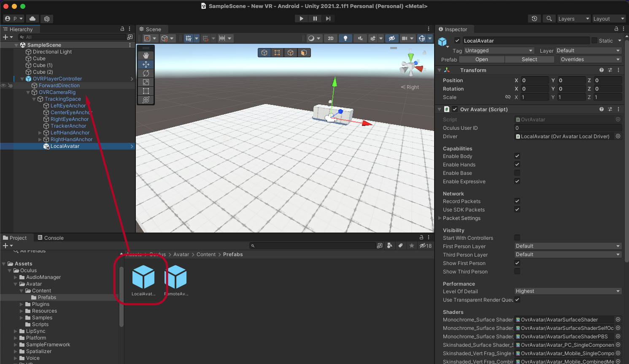Check Show Third Person
Viewport: 629px width, 364px height.
pyautogui.click(x=517, y=272)
